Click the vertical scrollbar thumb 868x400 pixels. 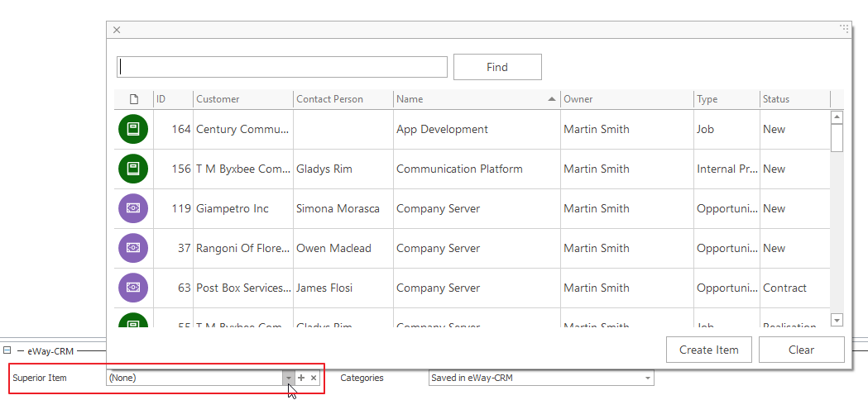pyautogui.click(x=837, y=138)
